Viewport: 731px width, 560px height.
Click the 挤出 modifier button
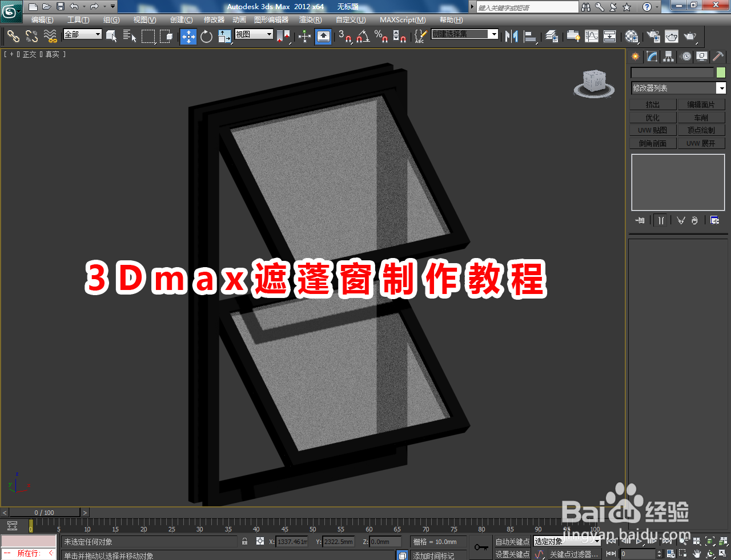pyautogui.click(x=653, y=104)
